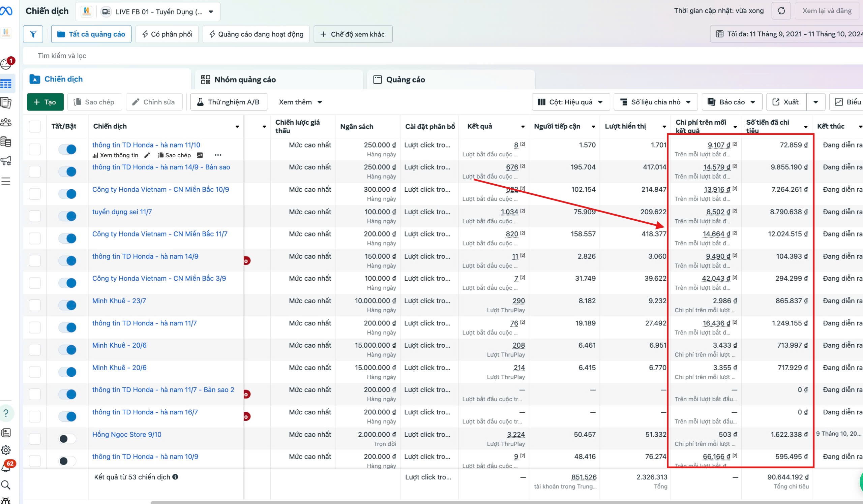This screenshot has width=863, height=504.
Task: Open the bug report icon in sidebar
Action: point(6,501)
